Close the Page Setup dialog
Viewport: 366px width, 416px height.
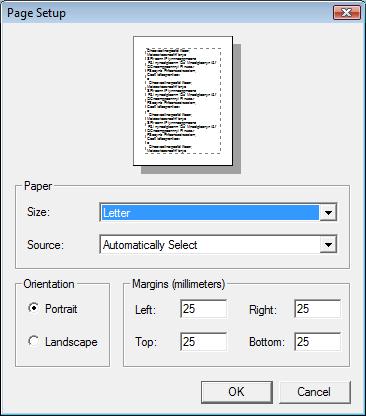click(x=347, y=13)
